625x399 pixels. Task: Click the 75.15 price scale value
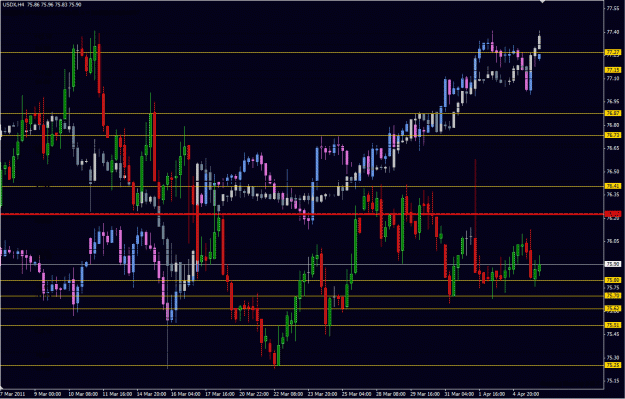tap(613, 381)
